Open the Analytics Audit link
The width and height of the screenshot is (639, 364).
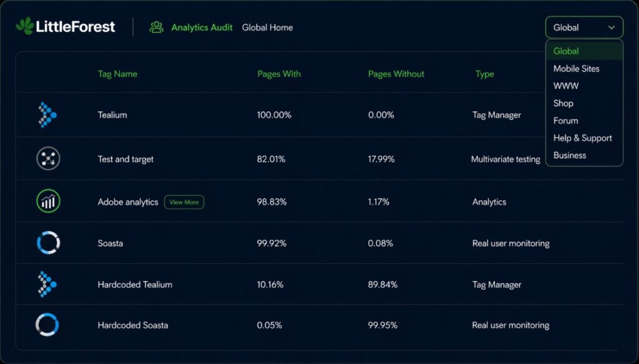pos(202,27)
